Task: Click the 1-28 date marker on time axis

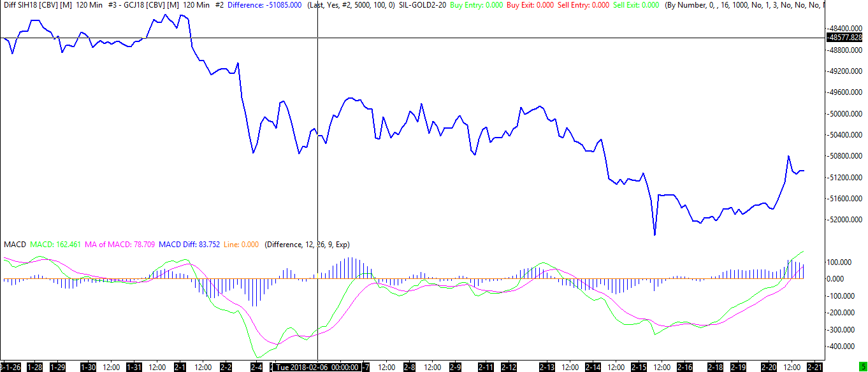Action: point(35,368)
